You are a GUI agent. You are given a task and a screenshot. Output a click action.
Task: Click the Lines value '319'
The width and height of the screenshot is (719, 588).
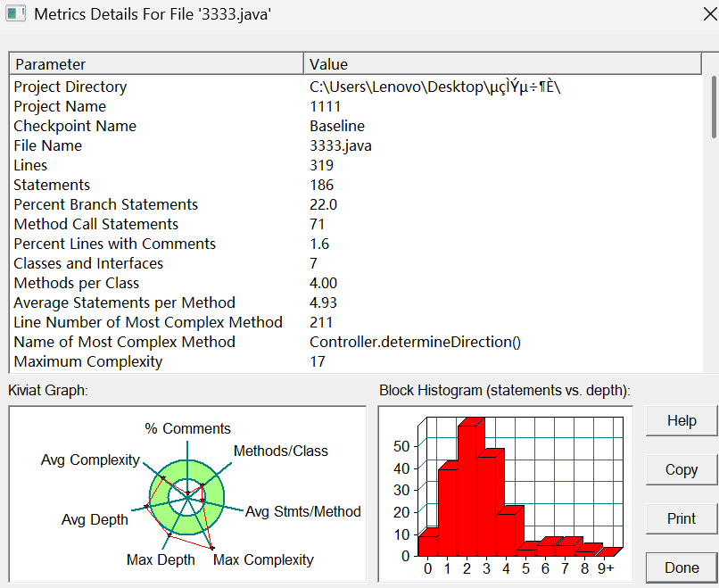[x=321, y=165]
